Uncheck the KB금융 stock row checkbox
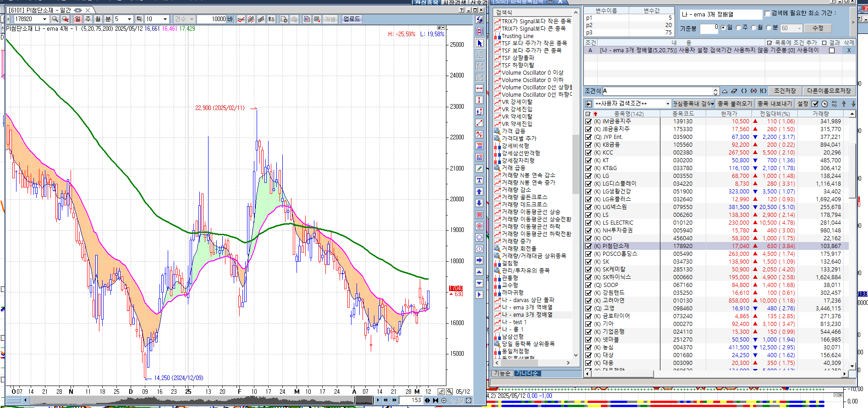868x408 pixels. point(588,145)
